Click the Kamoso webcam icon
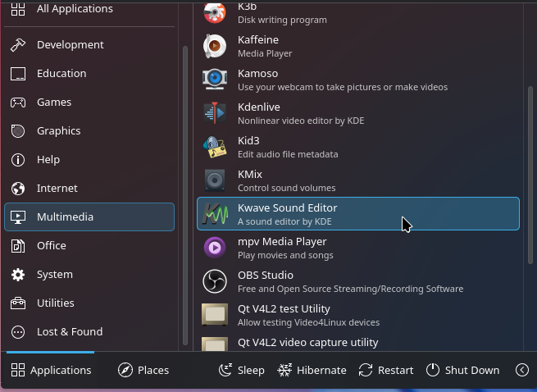Viewport: 537px width, 392px height. [x=215, y=79]
